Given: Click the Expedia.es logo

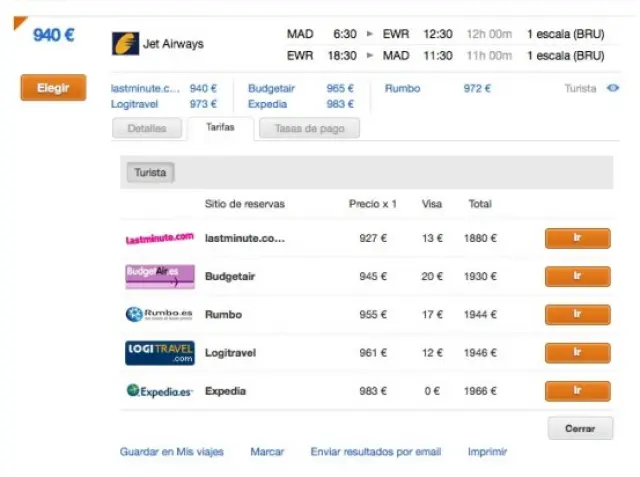Looking at the screenshot, I should (159, 391).
